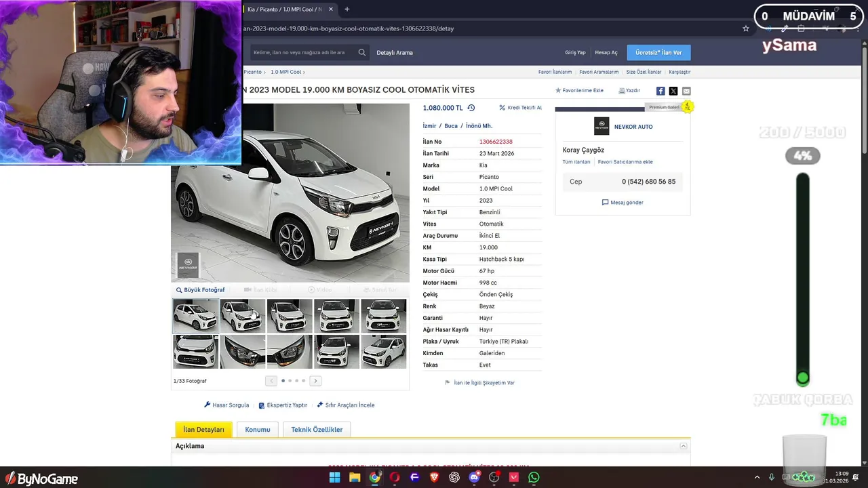Image resolution: width=868 pixels, height=488 pixels.
Task: Switch to İlan Detayları tab
Action: [203, 430]
